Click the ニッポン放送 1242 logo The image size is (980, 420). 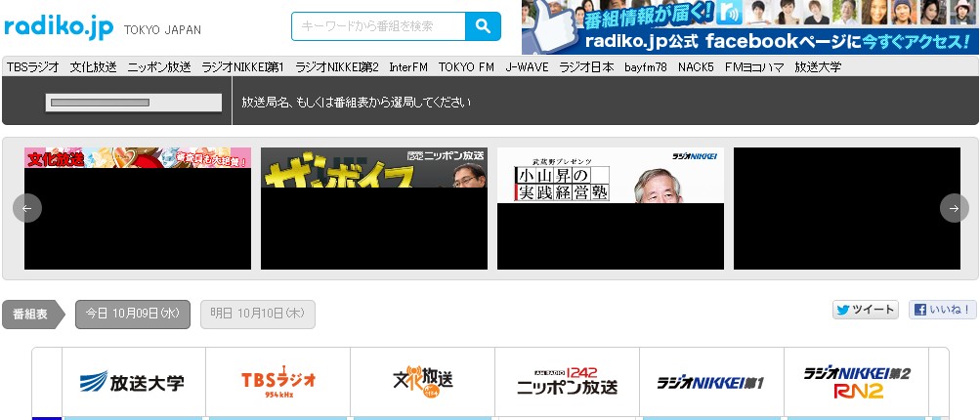[567, 381]
